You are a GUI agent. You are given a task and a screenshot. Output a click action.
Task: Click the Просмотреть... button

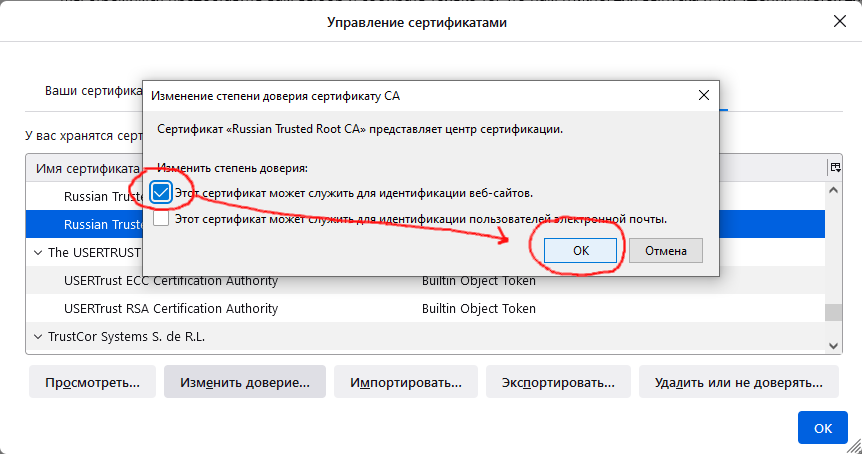tap(92, 382)
